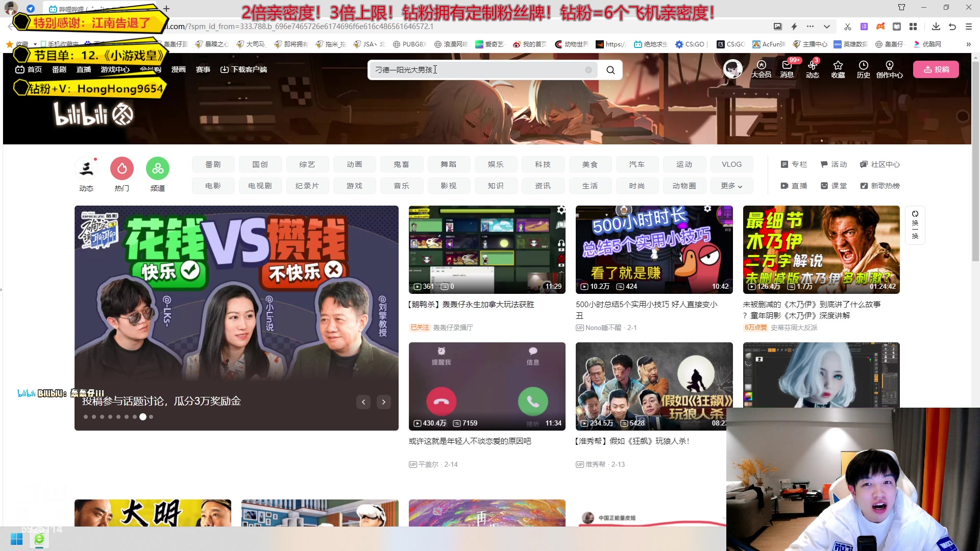Open the 直播 link beside 课堂
This screenshot has width=980, height=551.
[x=794, y=186]
